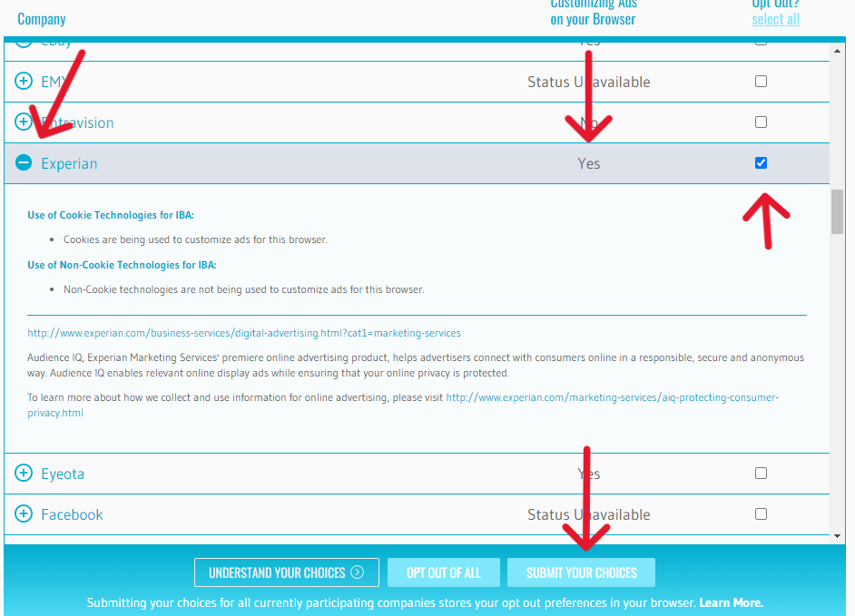Check the opt-out box for EMX
Image resolution: width=855 pixels, height=616 pixels.
pos(761,82)
